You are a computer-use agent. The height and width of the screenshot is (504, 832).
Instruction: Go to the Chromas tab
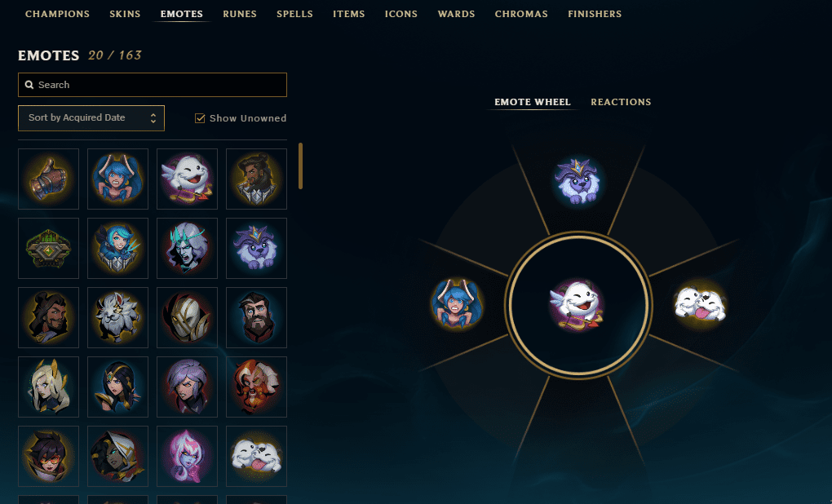pos(521,14)
